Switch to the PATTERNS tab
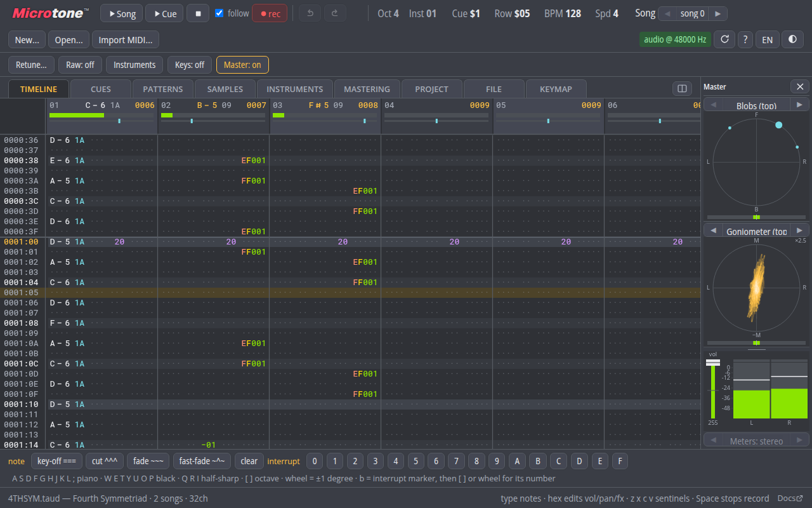The width and height of the screenshot is (812, 508). (163, 89)
